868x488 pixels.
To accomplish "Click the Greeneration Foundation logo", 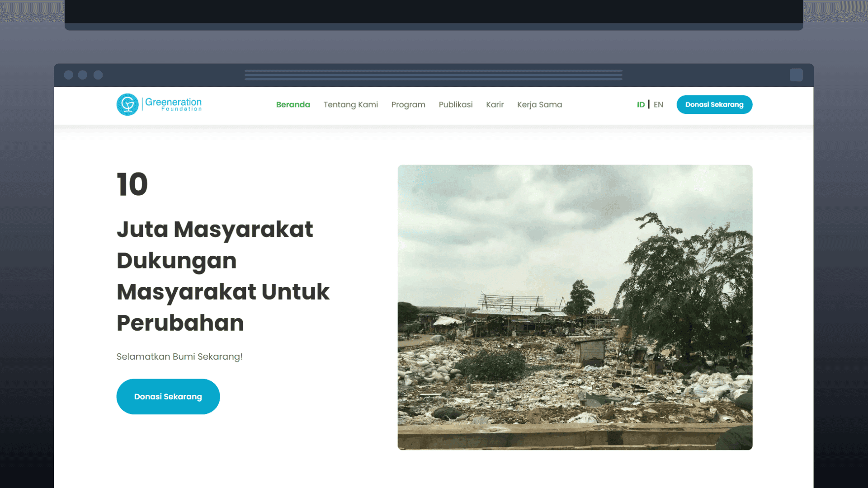I will (159, 104).
